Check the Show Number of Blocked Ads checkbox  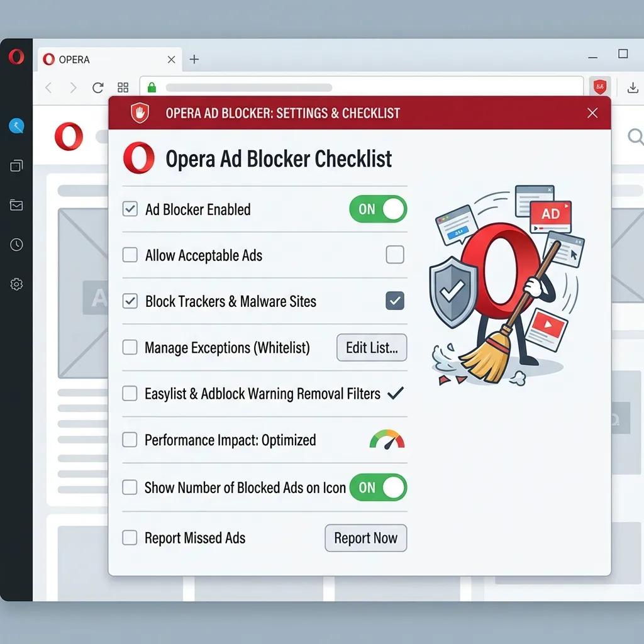130,487
